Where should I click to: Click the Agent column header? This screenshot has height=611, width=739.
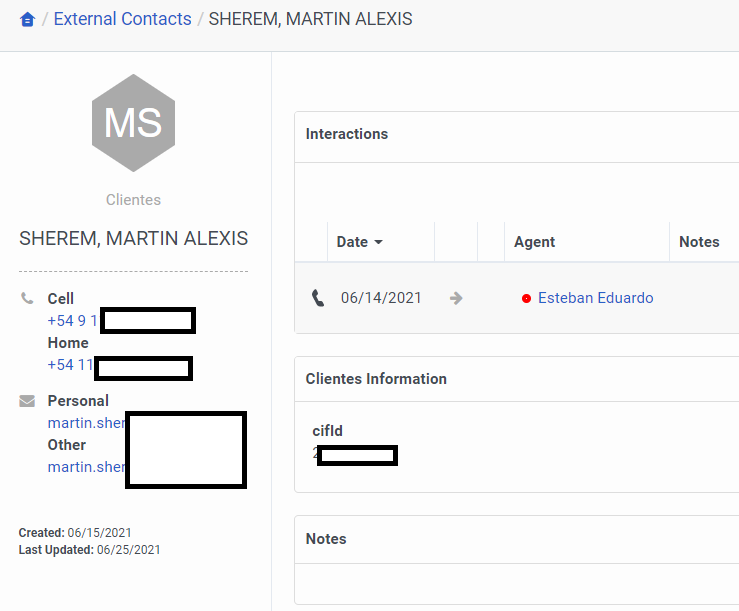pyautogui.click(x=534, y=241)
